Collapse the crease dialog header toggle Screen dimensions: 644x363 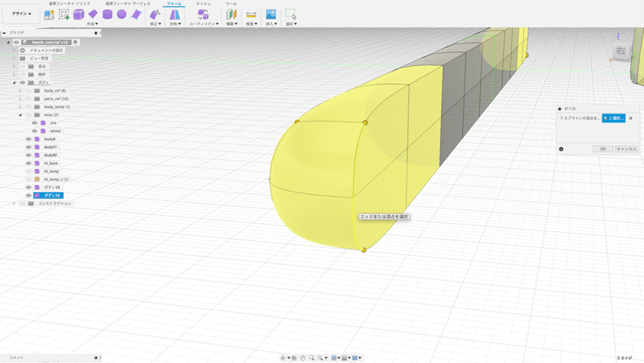pos(559,109)
